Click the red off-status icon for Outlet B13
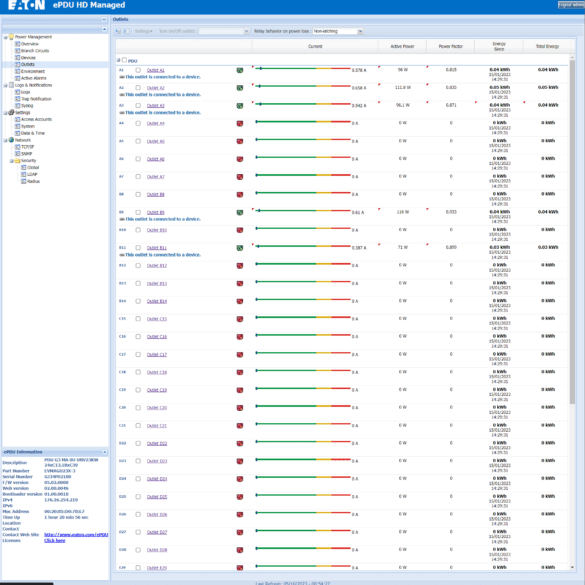Viewport: 585px width, 585px height. tap(240, 284)
